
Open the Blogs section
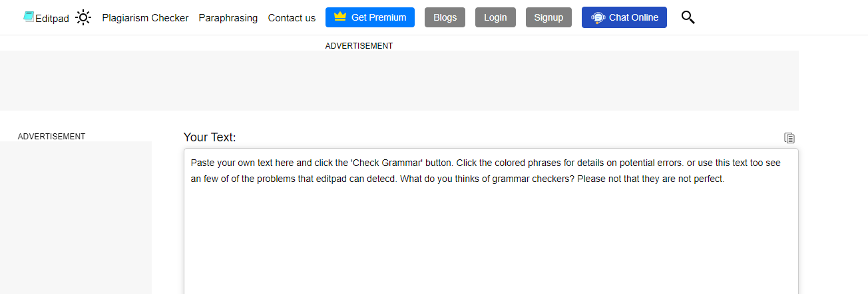pyautogui.click(x=445, y=17)
